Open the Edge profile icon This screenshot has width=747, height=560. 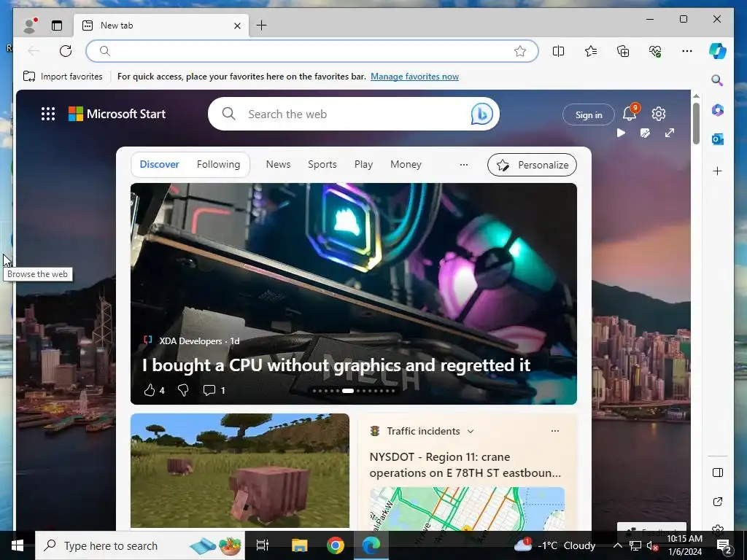click(x=30, y=26)
